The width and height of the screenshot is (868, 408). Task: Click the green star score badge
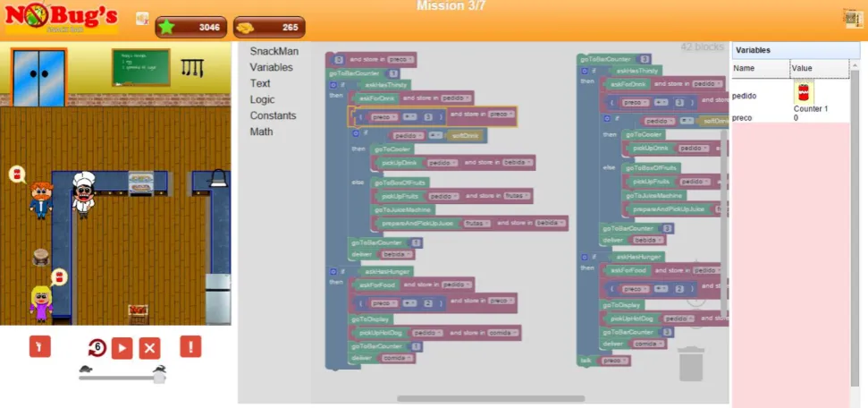click(191, 27)
